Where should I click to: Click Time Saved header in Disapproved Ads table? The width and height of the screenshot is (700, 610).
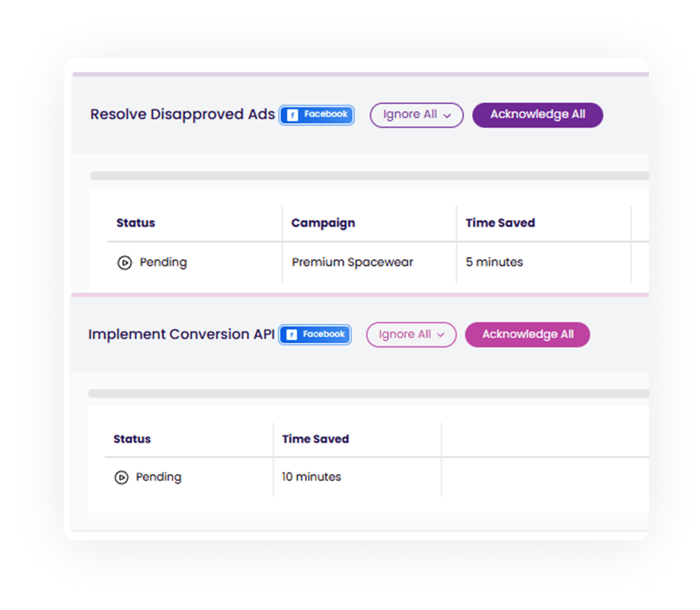click(x=500, y=223)
